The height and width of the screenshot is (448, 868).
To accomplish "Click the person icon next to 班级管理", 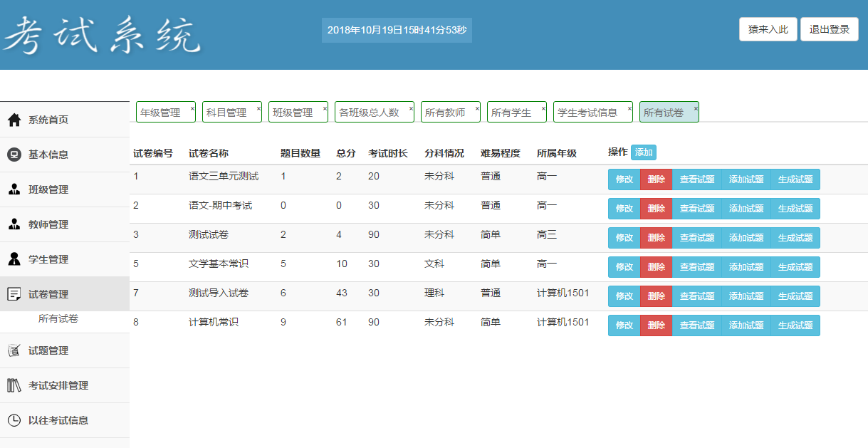I will tap(13, 189).
